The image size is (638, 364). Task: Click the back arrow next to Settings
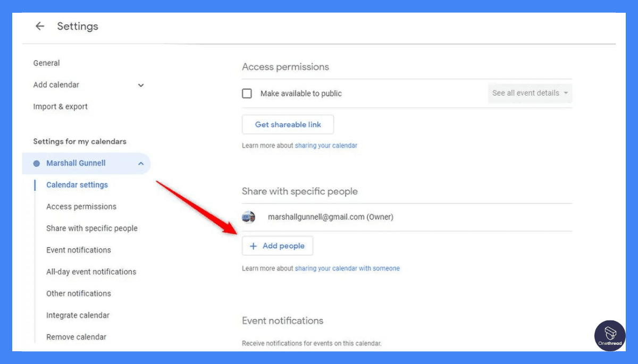(x=40, y=26)
